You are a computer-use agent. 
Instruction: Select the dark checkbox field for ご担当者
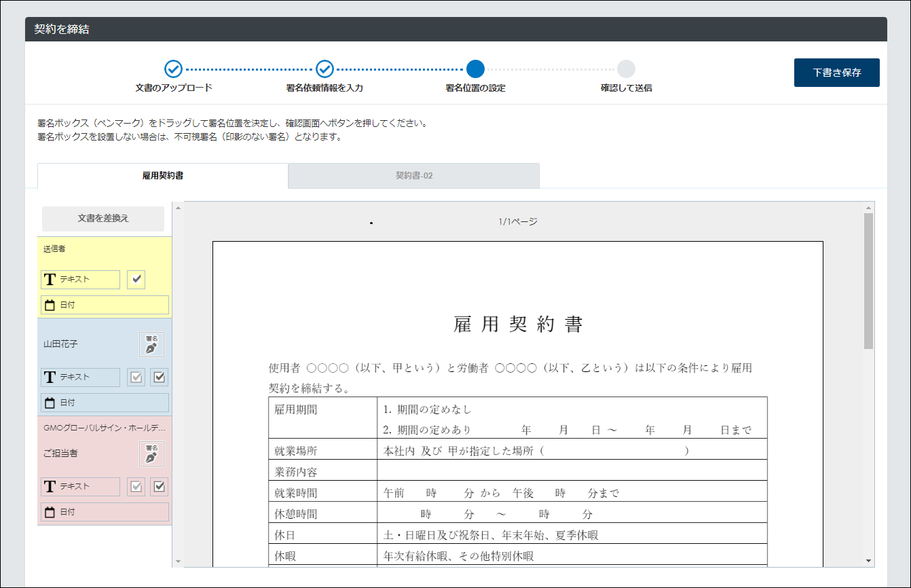coord(160,486)
